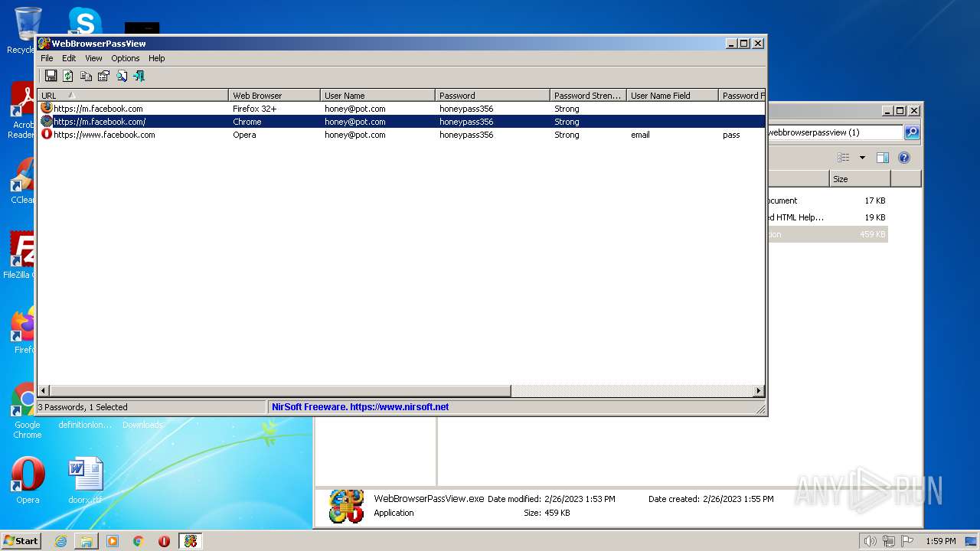Open the Action Center flag tray icon
The width and height of the screenshot is (980, 551).
pyautogui.click(x=906, y=541)
